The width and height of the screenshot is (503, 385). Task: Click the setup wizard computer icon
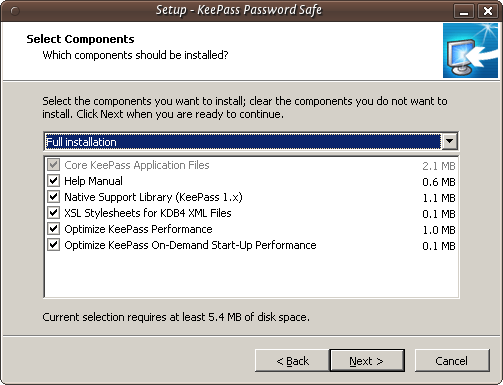tap(470, 51)
